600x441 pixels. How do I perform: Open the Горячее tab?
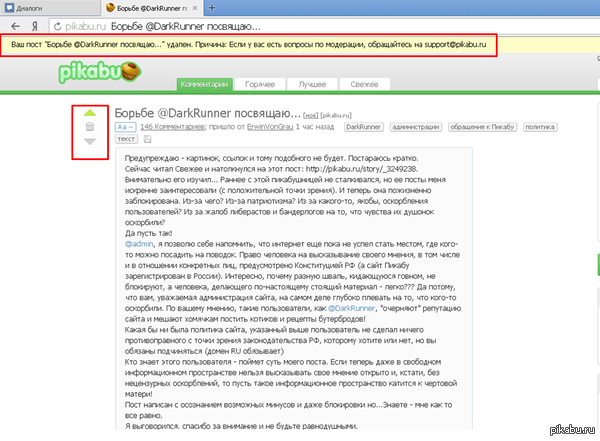[260, 84]
